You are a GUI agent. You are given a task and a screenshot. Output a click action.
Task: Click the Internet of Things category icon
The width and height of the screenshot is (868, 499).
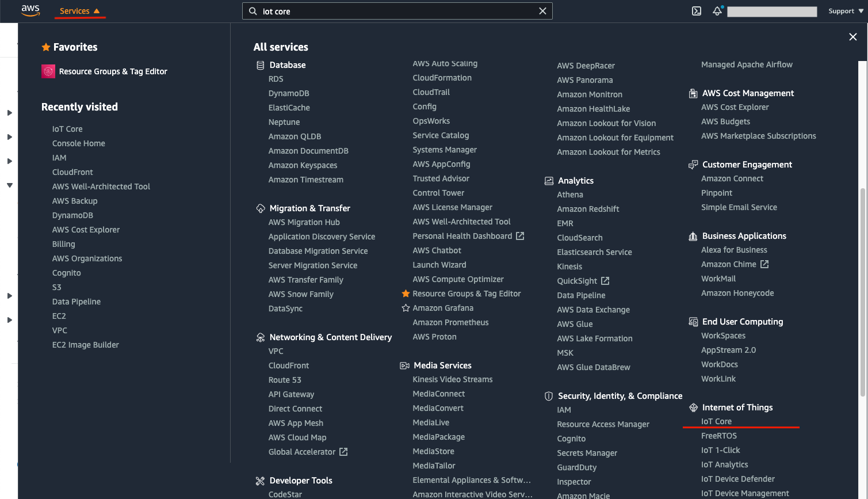pos(693,407)
